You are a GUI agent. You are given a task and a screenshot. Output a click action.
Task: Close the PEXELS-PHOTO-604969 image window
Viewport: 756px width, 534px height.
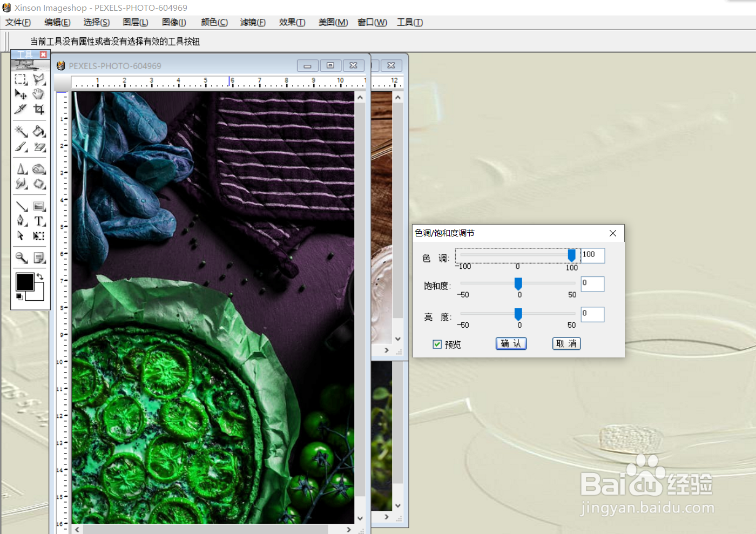click(x=353, y=66)
